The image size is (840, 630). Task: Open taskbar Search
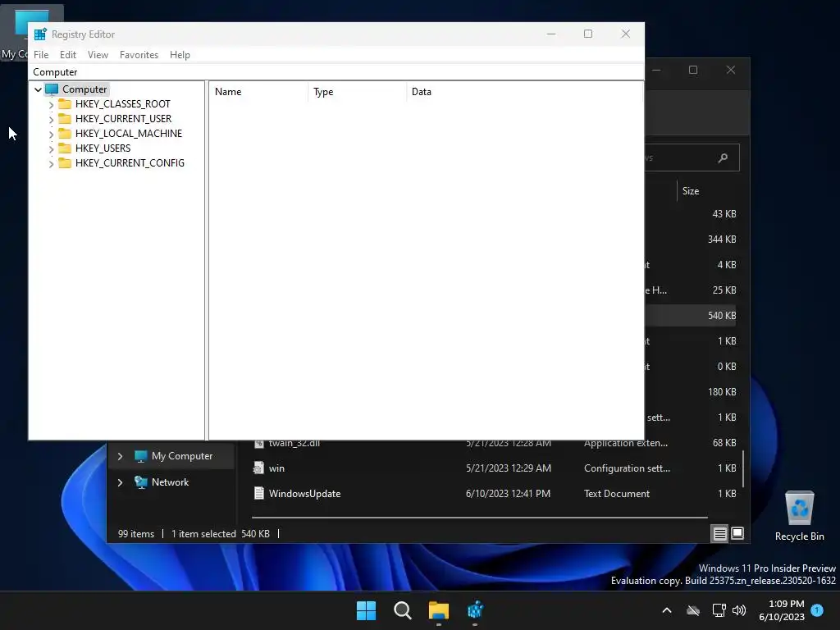402,610
